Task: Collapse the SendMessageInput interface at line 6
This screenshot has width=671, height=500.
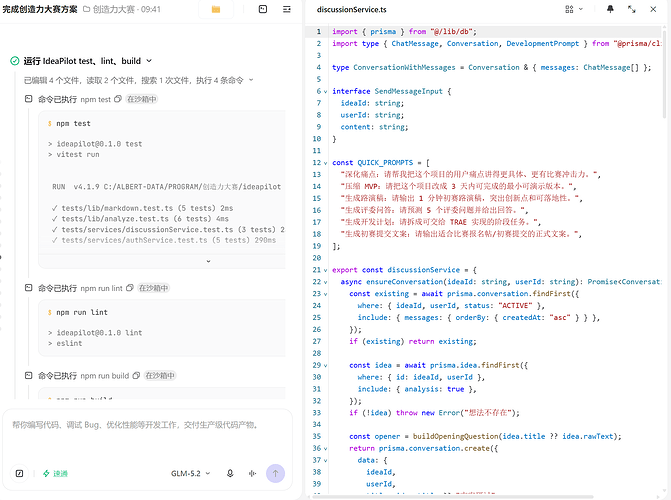Action: tap(326, 92)
